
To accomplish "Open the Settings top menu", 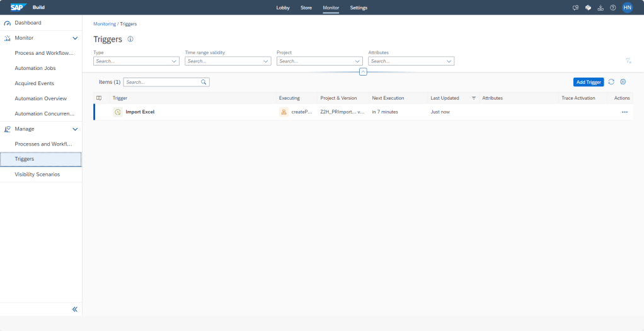I will coord(359,8).
